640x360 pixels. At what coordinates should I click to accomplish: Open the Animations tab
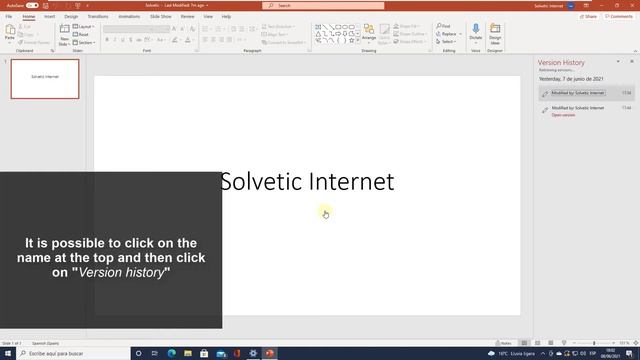[129, 16]
